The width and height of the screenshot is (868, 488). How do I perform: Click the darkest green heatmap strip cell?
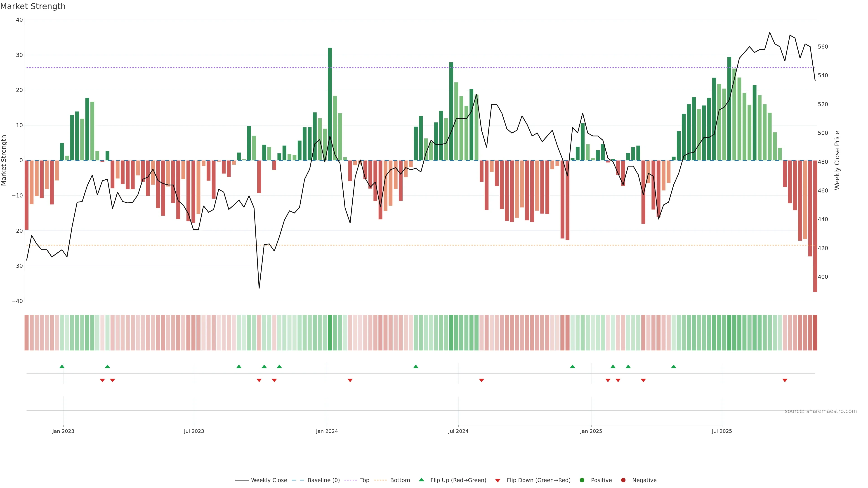click(330, 333)
